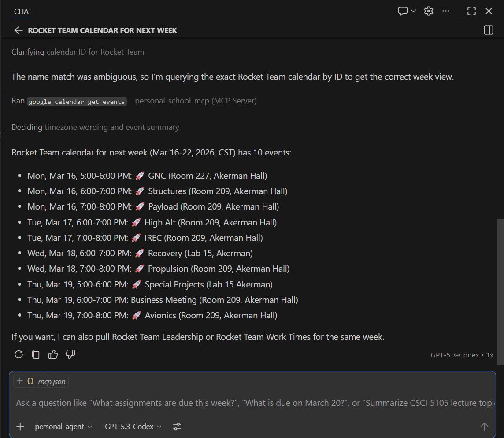The image size is (504, 438).
Task: Maximize the chat panel size
Action: pyautogui.click(x=471, y=11)
